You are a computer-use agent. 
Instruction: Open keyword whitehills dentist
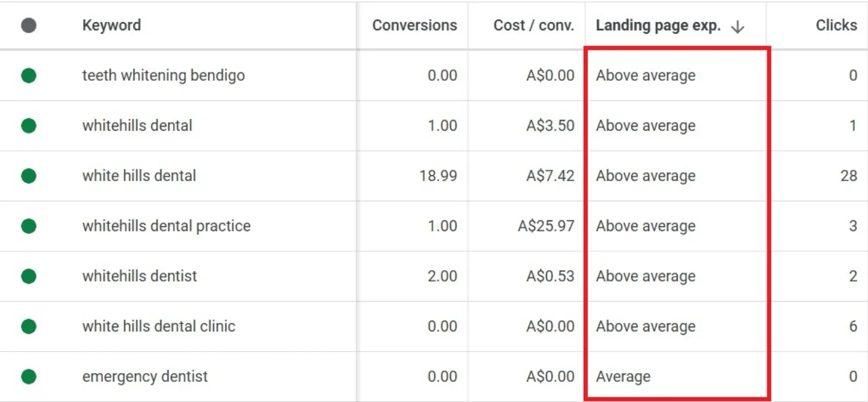point(139,276)
